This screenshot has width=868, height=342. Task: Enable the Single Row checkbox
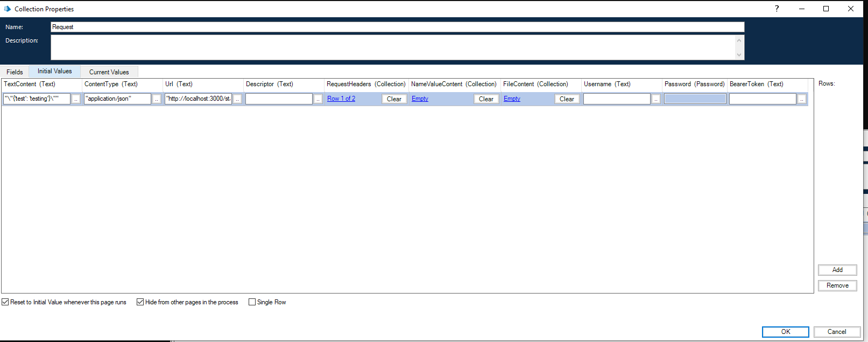(252, 302)
